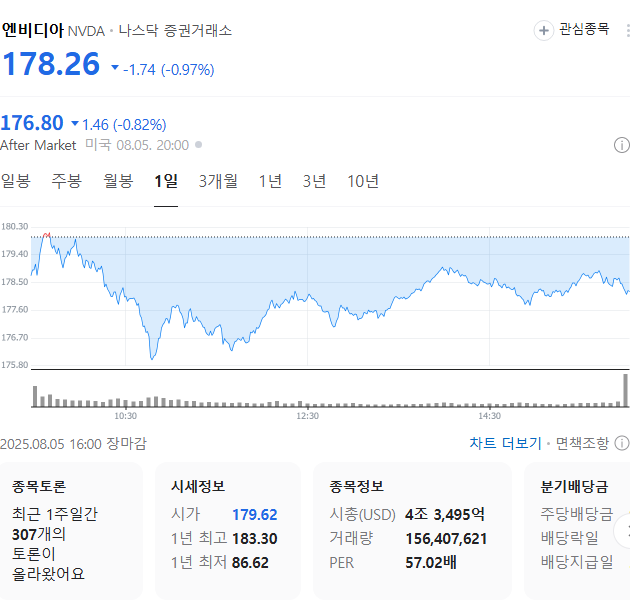Viewport: 630px width, 600px height.
Task: Click the plus icon next to 관심종목
Action: pyautogui.click(x=544, y=30)
